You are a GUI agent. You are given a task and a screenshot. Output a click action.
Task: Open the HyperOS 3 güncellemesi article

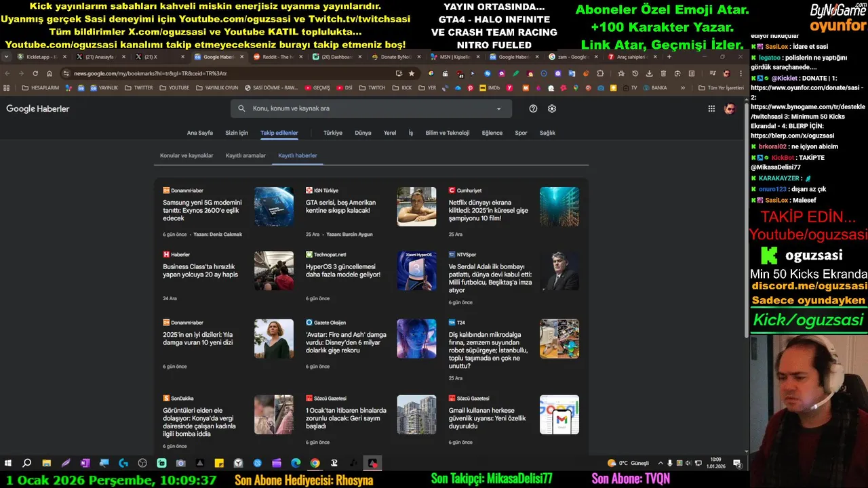click(x=343, y=270)
